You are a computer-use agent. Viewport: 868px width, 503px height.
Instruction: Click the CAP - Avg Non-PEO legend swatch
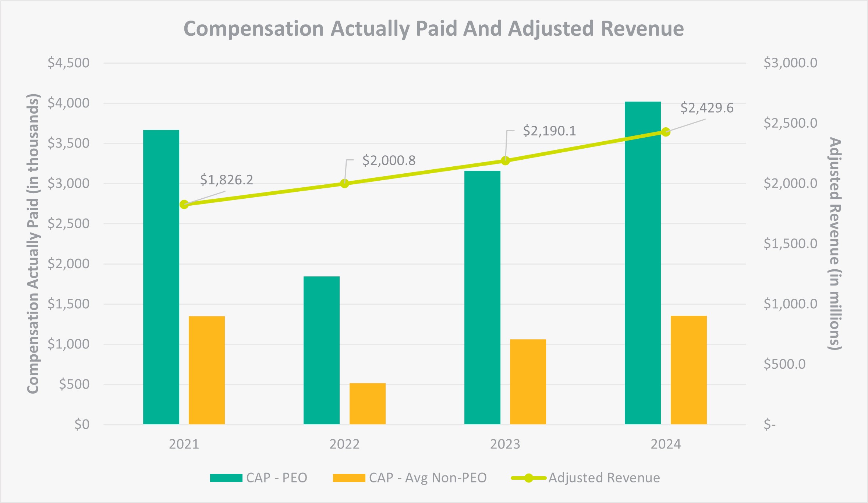click(x=349, y=478)
